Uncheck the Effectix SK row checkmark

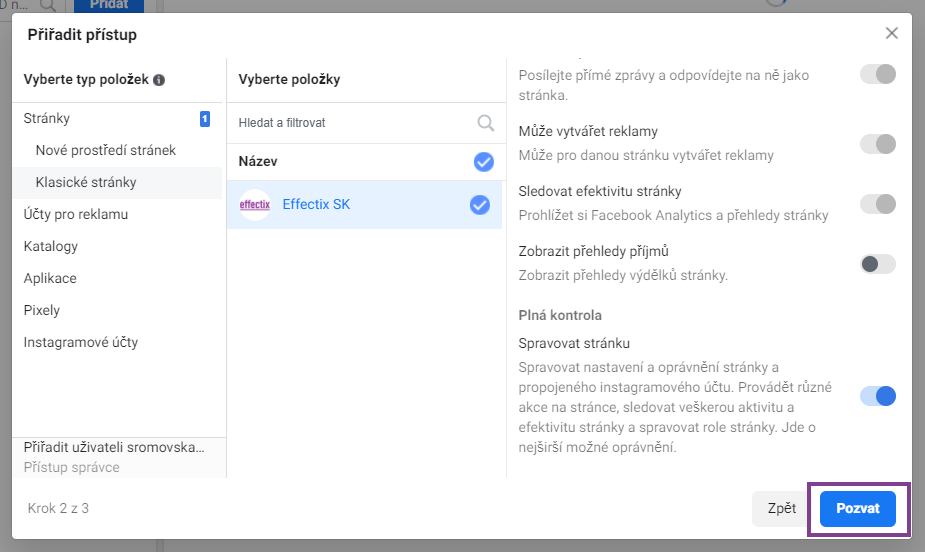pyautogui.click(x=480, y=205)
